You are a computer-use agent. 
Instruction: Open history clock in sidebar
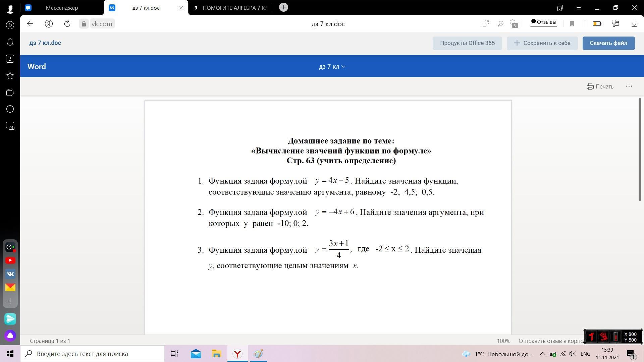pos(10,109)
